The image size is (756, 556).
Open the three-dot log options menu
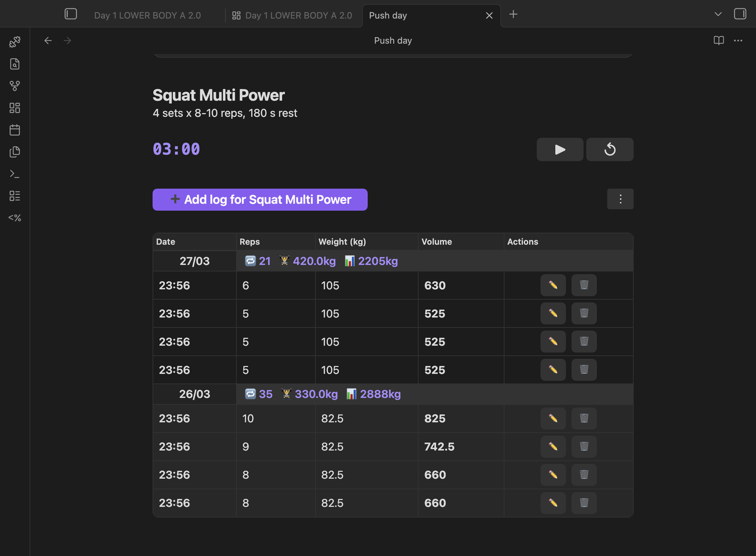point(620,199)
